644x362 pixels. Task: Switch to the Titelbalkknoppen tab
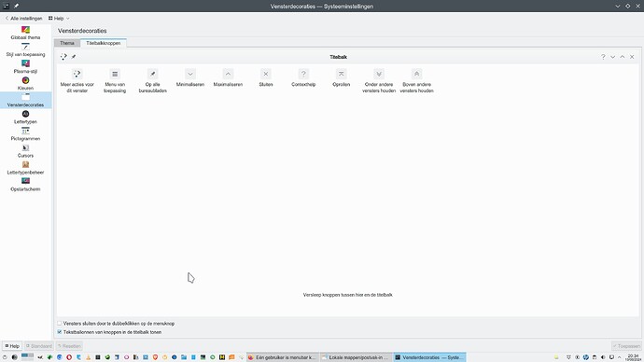[104, 43]
